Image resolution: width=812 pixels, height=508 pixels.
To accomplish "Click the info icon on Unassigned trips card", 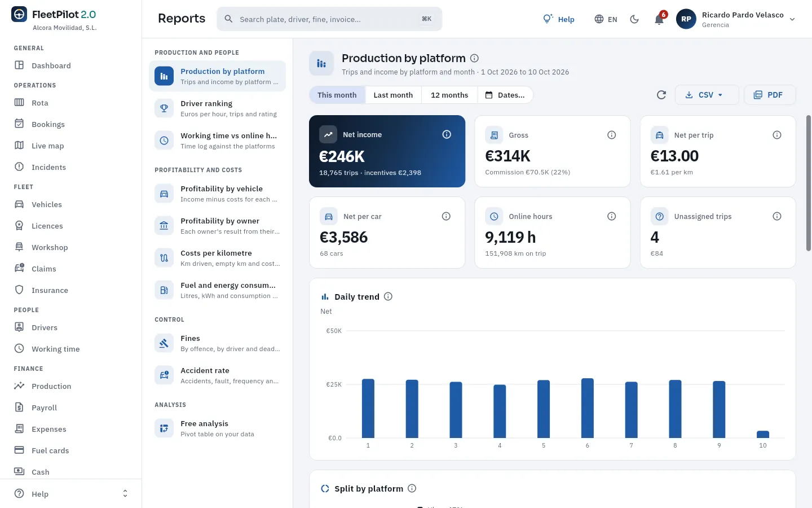I will [777, 216].
